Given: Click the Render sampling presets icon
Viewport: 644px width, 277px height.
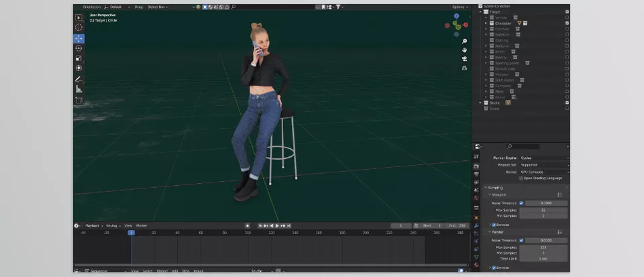Looking at the screenshot, I should coord(559,232).
